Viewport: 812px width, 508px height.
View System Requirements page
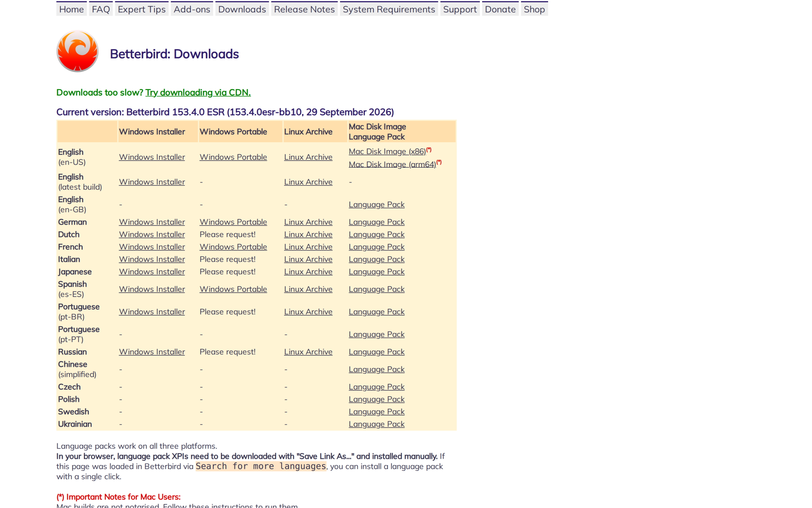coord(389,9)
